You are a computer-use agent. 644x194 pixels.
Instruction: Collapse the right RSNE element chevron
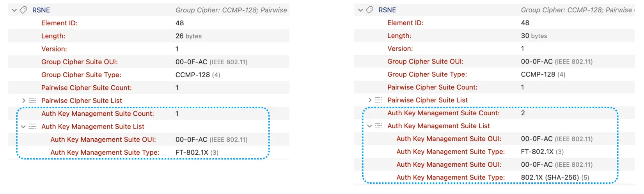(x=360, y=10)
